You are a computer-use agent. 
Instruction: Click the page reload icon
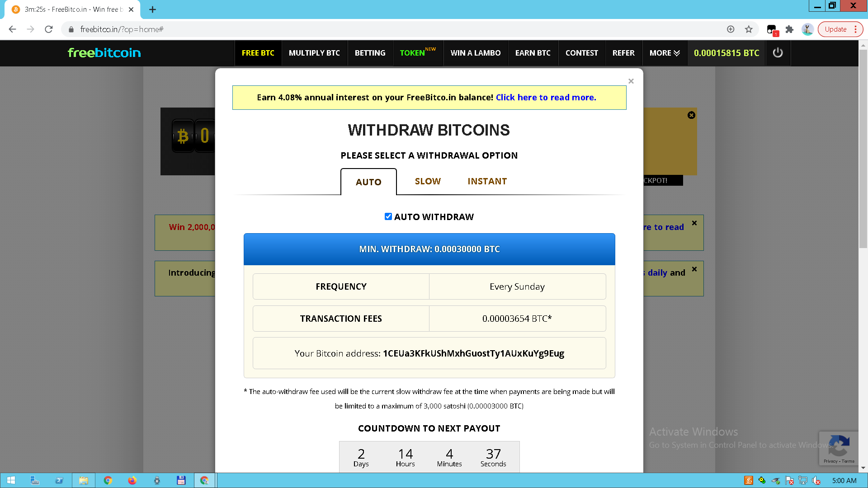pyautogui.click(x=49, y=29)
